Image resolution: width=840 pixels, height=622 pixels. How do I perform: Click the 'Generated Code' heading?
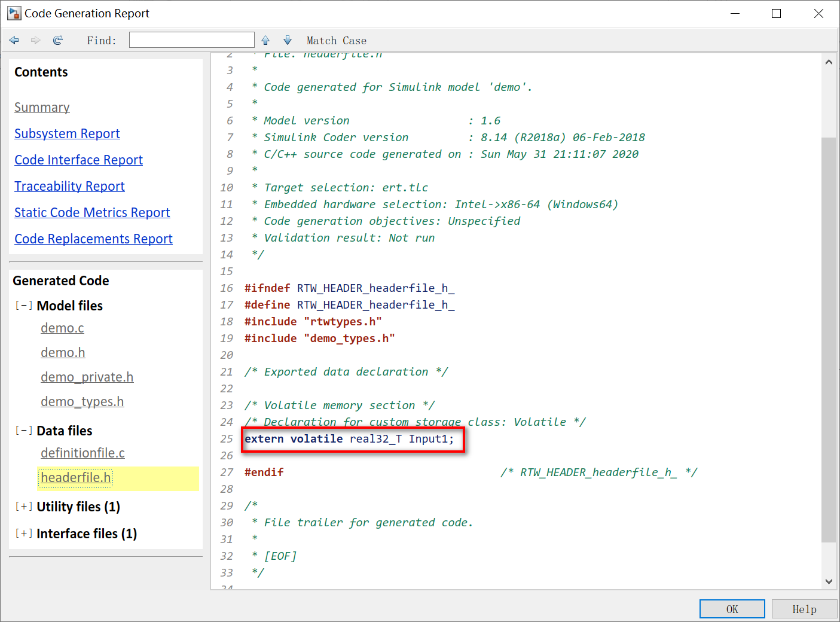click(61, 281)
